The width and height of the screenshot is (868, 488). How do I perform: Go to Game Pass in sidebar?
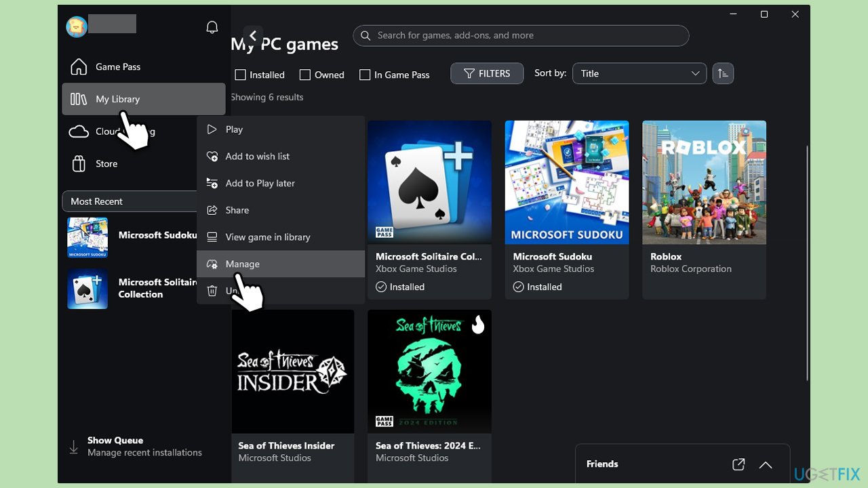pos(144,66)
